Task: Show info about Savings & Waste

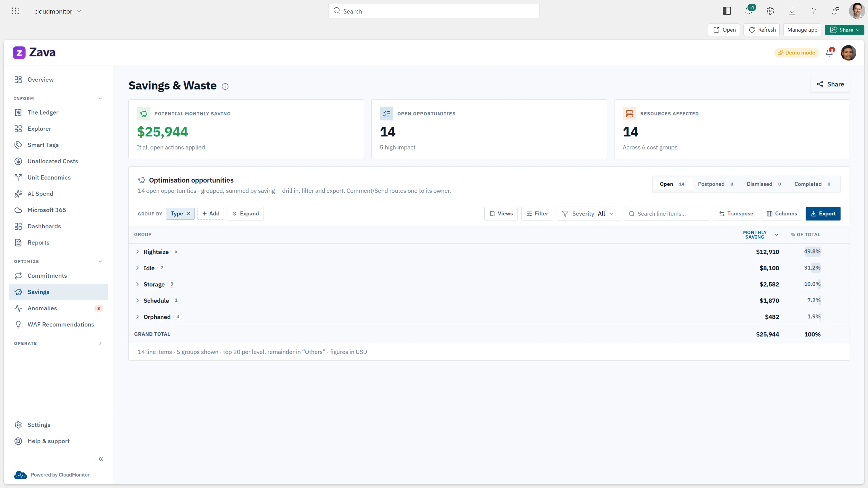Action: (x=225, y=87)
